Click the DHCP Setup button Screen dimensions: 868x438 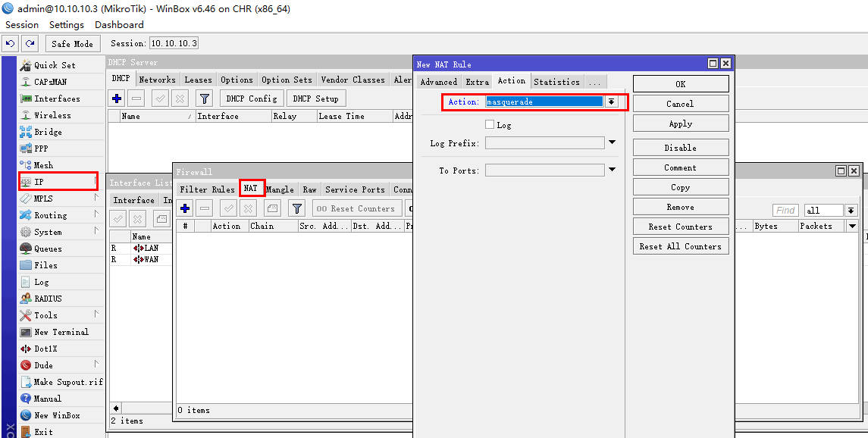[x=315, y=99]
